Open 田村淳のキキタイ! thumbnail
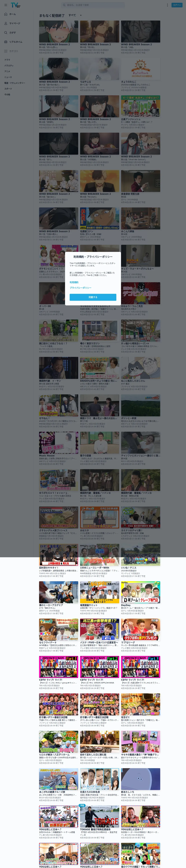 coord(58,555)
